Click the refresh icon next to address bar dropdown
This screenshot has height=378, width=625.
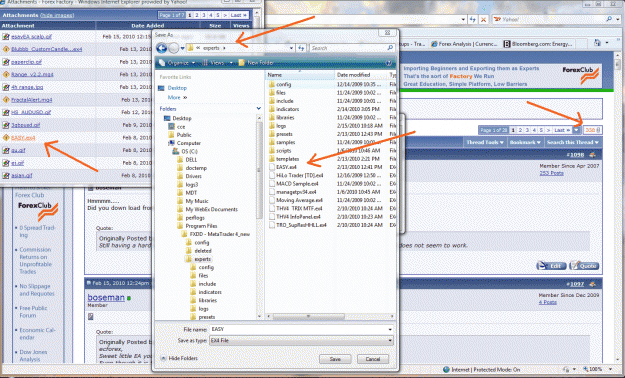(x=301, y=48)
